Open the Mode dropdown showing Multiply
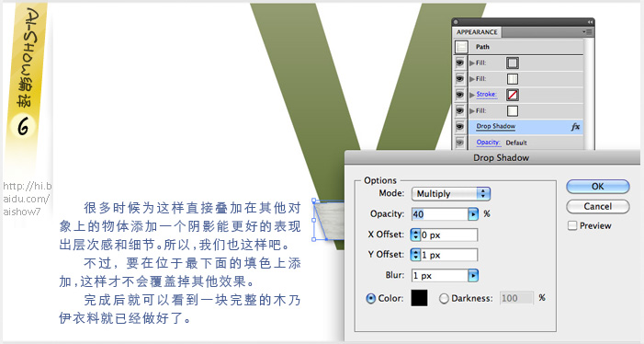Viewport: 644px width, 344px height. click(451, 193)
